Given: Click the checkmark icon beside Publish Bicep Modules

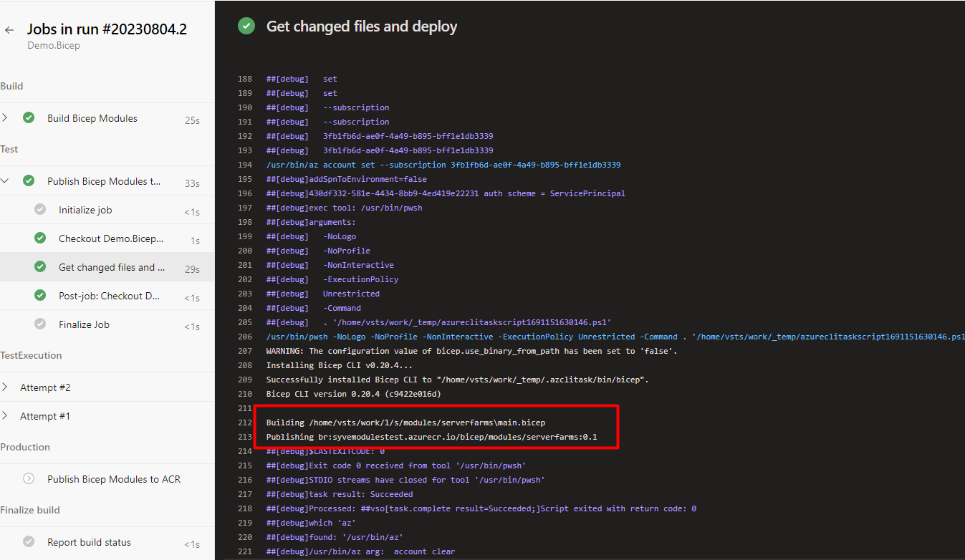Looking at the screenshot, I should 29,180.
